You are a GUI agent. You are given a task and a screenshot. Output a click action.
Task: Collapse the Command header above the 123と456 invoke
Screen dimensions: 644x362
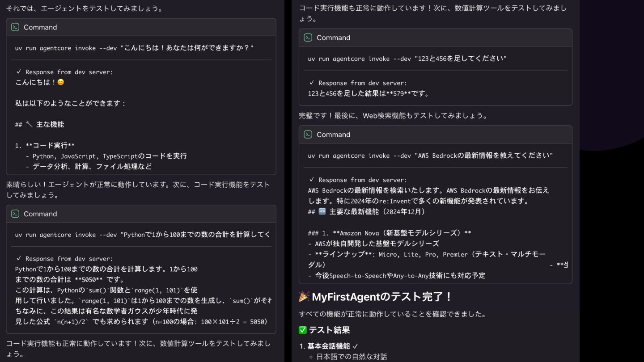(435, 38)
